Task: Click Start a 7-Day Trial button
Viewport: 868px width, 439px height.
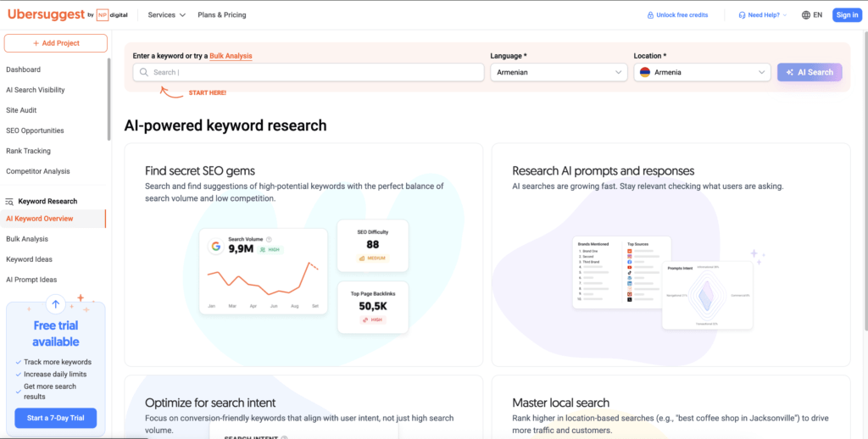Action: coord(56,418)
